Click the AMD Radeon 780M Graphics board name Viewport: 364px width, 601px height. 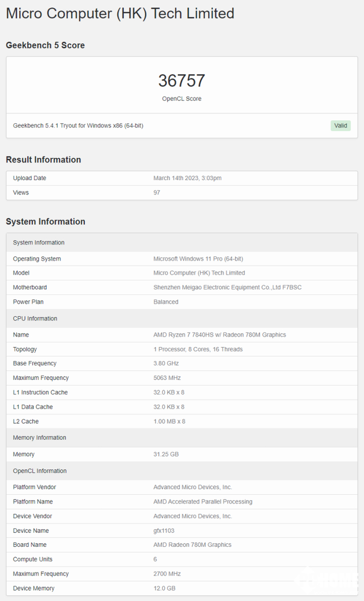192,545
